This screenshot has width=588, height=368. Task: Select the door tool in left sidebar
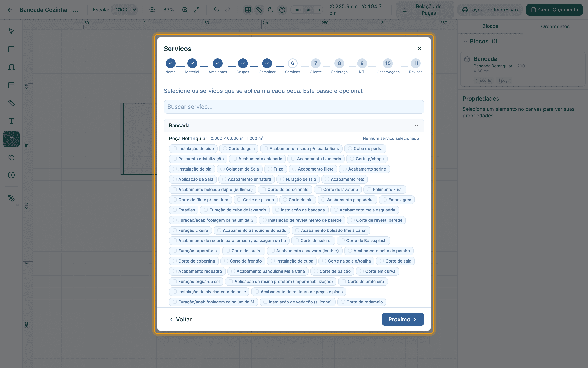[11, 67]
